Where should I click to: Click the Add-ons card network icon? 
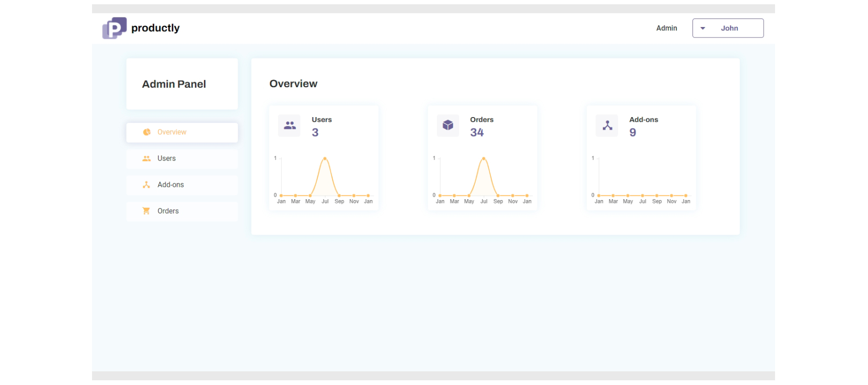pyautogui.click(x=607, y=126)
